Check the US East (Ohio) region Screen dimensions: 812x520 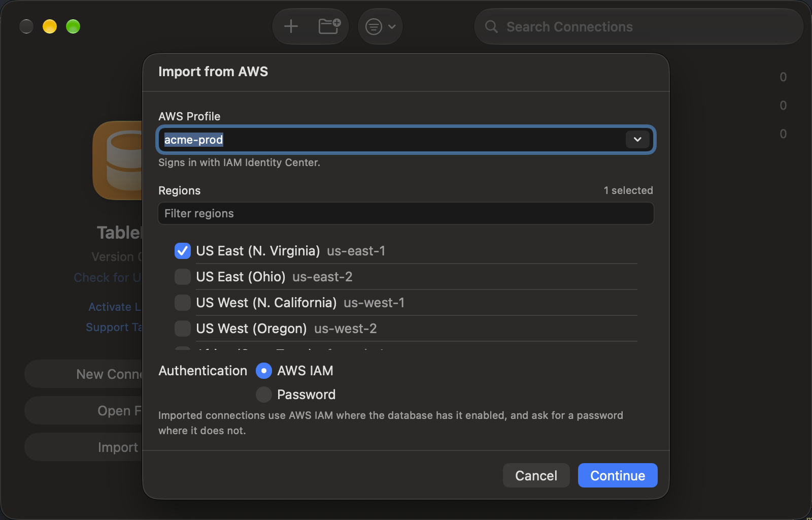(x=183, y=277)
